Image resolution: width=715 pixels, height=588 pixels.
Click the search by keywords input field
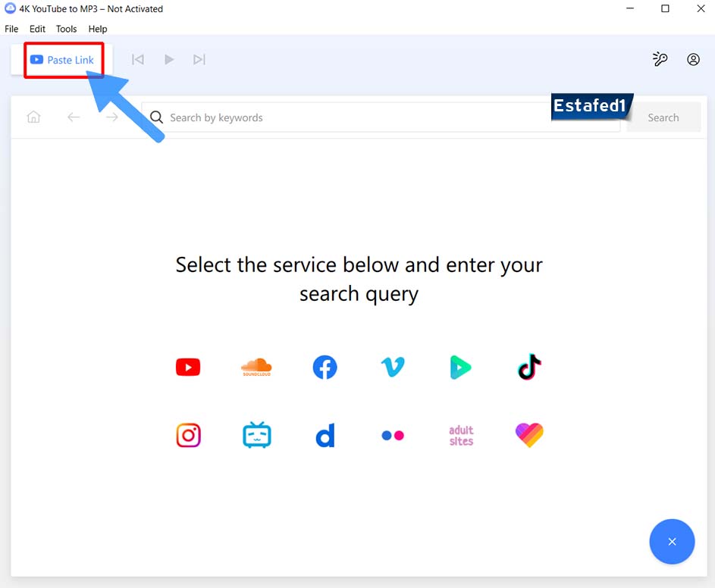click(341, 117)
